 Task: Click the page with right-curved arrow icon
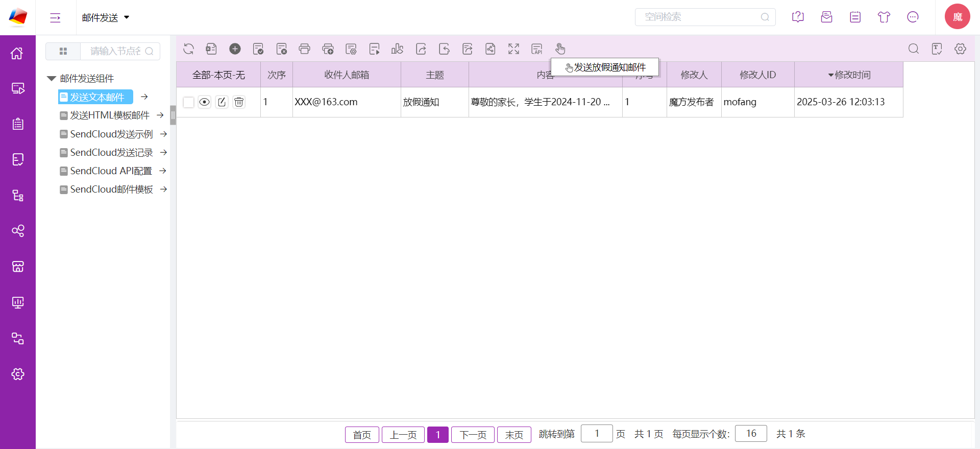coord(421,49)
